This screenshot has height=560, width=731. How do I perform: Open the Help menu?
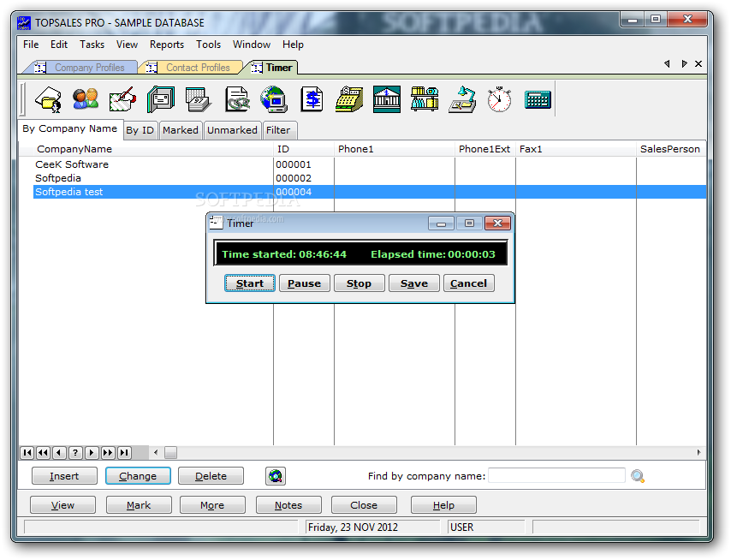293,45
